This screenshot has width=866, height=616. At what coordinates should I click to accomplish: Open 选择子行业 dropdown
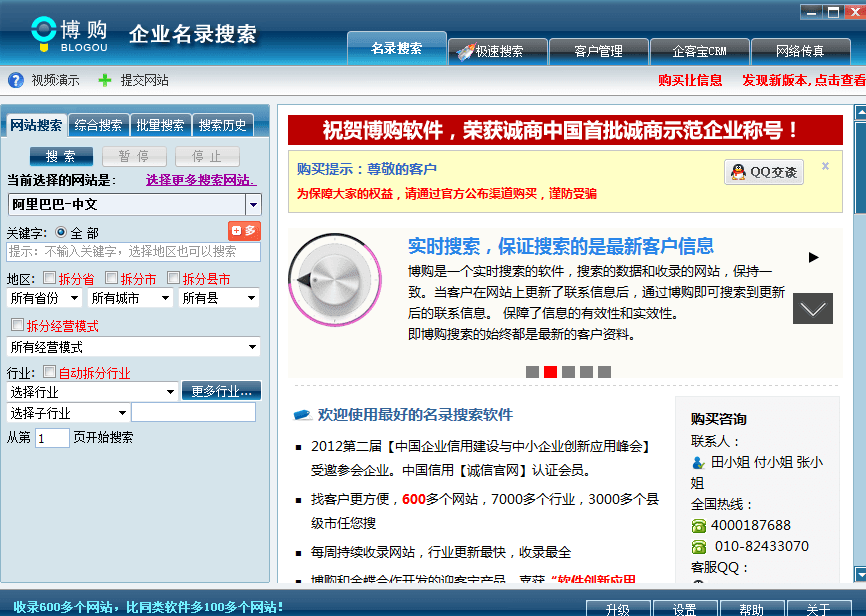click(x=67, y=413)
